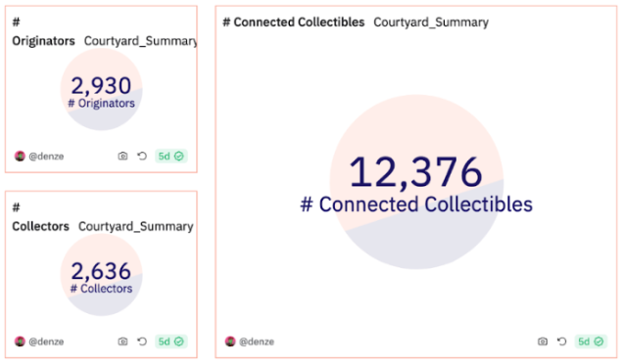Click refresh icon in Collectors card
Viewport: 624px width, 364px height.
coord(142,341)
